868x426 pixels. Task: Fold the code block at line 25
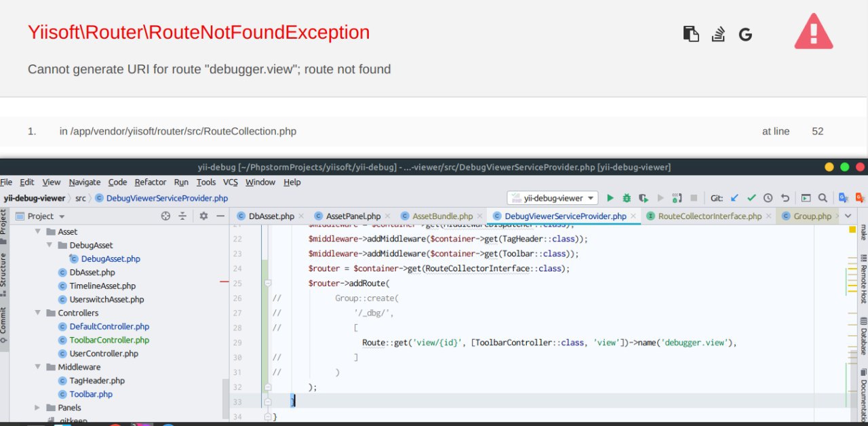coord(268,283)
